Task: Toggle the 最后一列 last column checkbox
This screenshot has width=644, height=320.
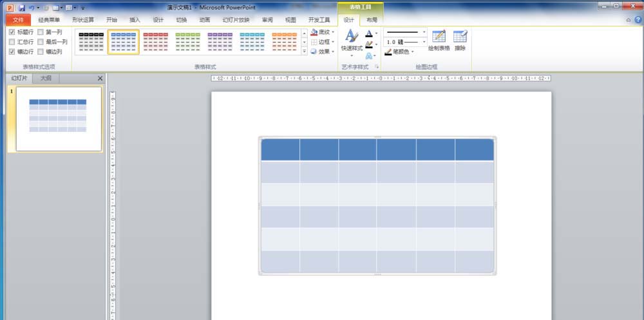Action: tap(40, 42)
